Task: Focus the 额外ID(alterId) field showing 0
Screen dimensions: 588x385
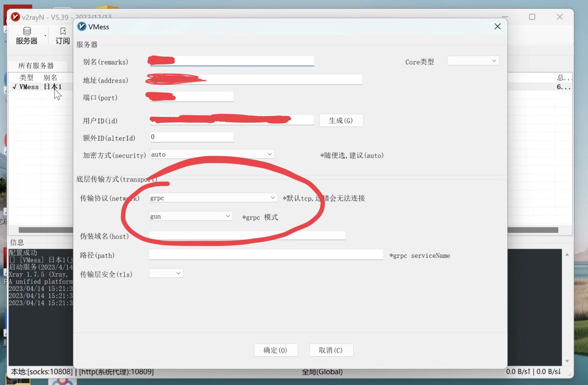Action: (192, 137)
